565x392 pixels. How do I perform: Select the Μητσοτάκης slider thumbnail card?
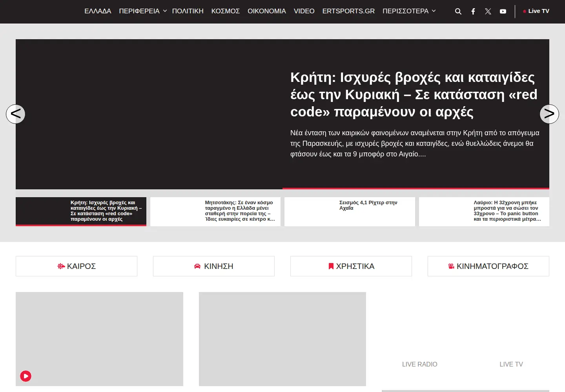215,212
